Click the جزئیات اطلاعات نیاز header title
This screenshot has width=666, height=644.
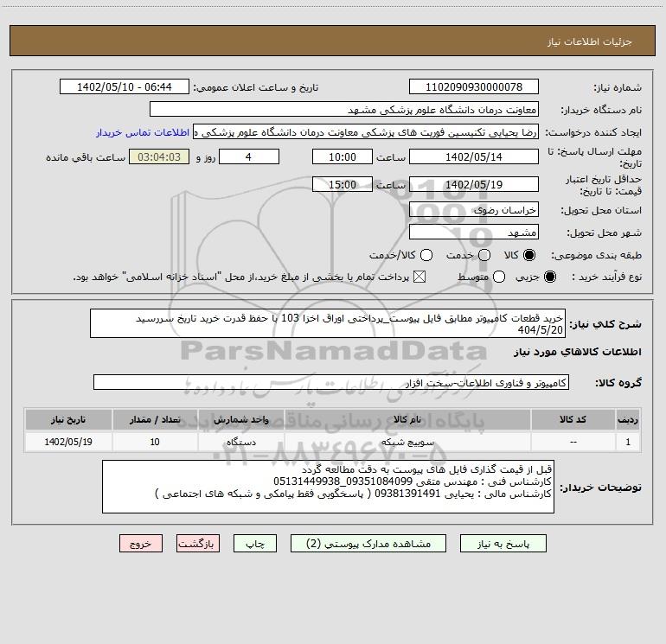(590, 41)
